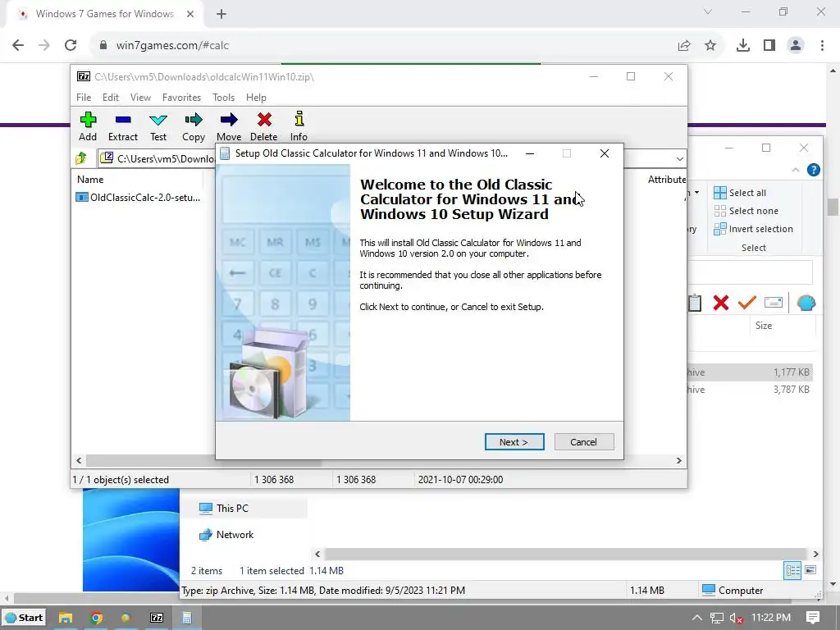Reload the Chrome page
Image resolution: width=840 pixels, height=630 pixels.
click(71, 45)
